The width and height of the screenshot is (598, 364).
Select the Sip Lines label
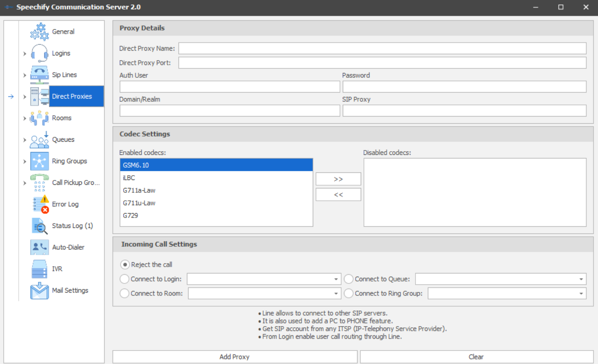coord(64,75)
